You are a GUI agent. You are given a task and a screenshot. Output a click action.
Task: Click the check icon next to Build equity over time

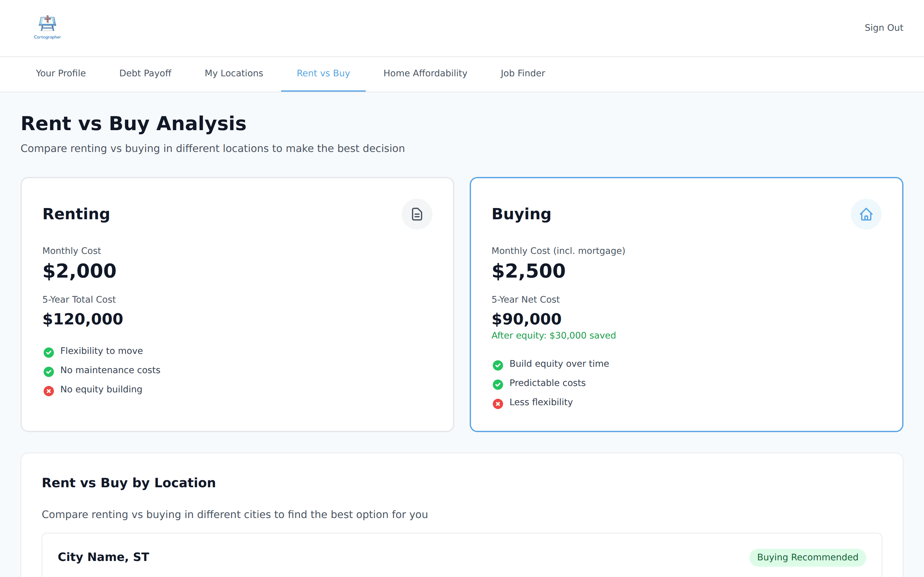pyautogui.click(x=498, y=365)
